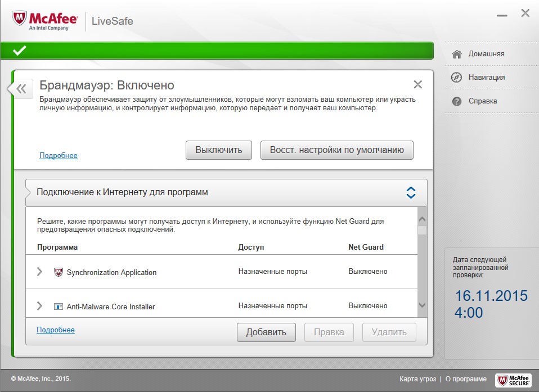Click the Программа column header
This screenshot has width=539, height=392.
(x=57, y=247)
